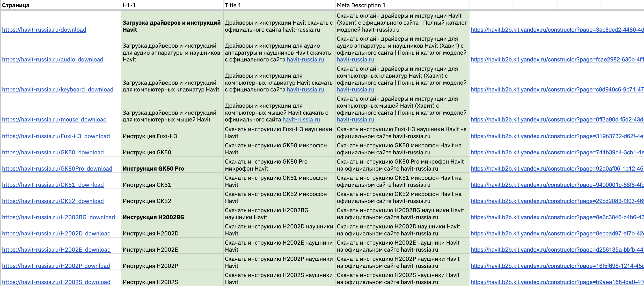Follow the H2002P_download page link

point(56,266)
